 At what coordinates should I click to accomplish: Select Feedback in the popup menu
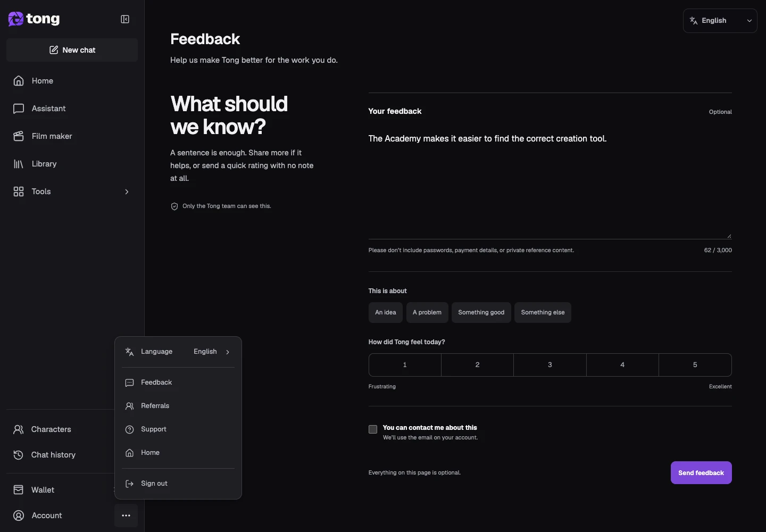coord(178,383)
